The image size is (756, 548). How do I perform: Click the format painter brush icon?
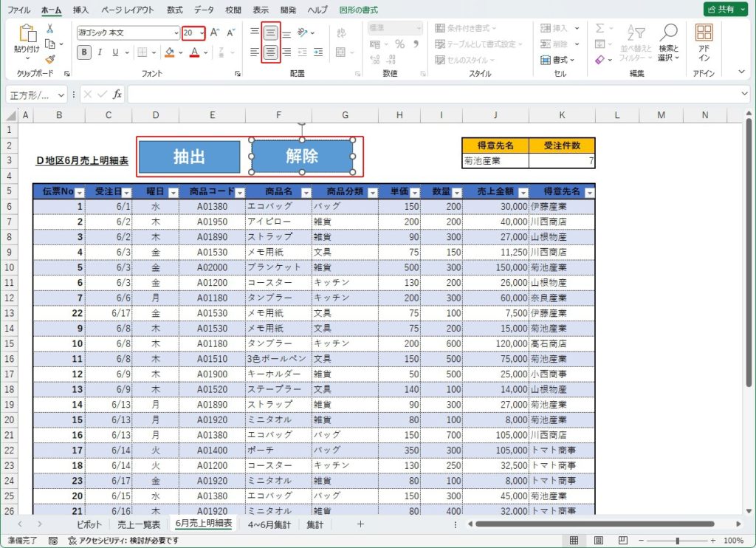coord(50,60)
